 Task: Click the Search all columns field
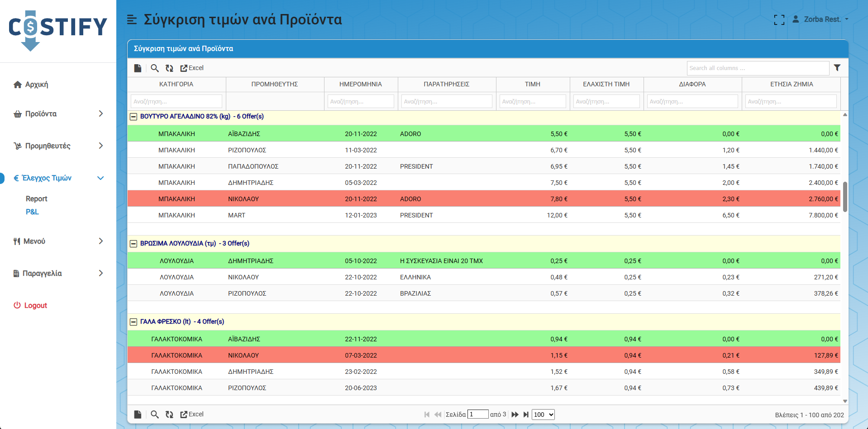point(758,68)
